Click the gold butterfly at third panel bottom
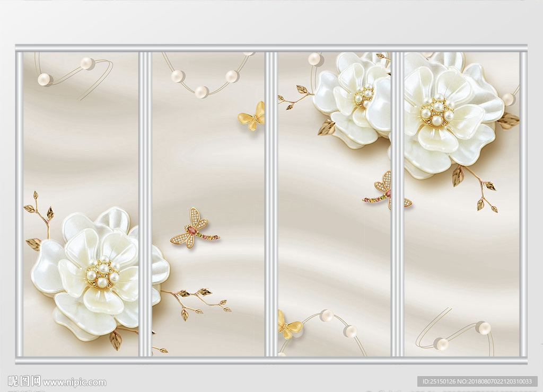The width and height of the screenshot is (543, 392). (x=288, y=326)
